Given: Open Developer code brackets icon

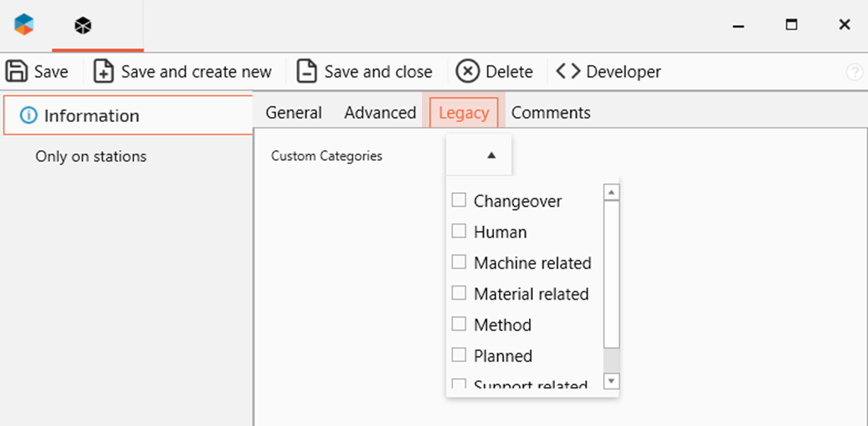Looking at the screenshot, I should tap(568, 72).
